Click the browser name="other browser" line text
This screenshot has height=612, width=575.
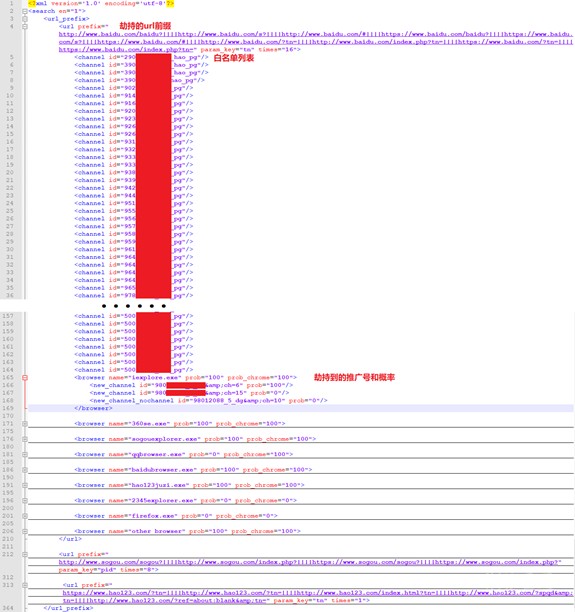[187, 531]
